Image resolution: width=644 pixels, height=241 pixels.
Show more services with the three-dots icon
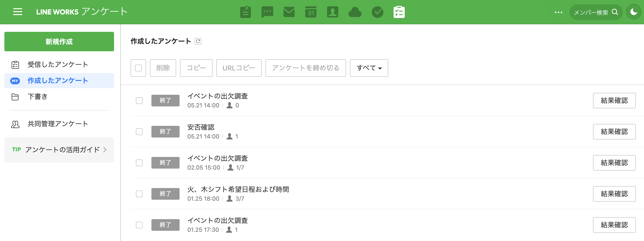coord(558,12)
